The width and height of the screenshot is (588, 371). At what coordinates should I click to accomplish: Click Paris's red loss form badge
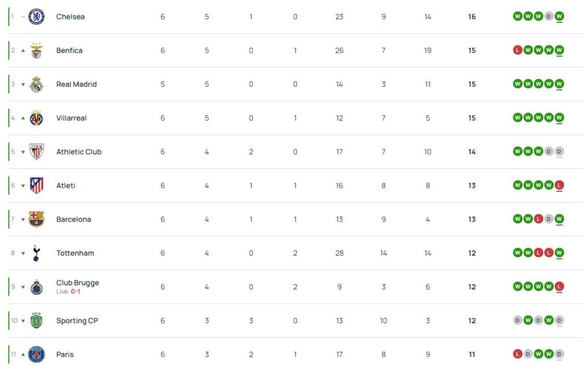point(517,354)
